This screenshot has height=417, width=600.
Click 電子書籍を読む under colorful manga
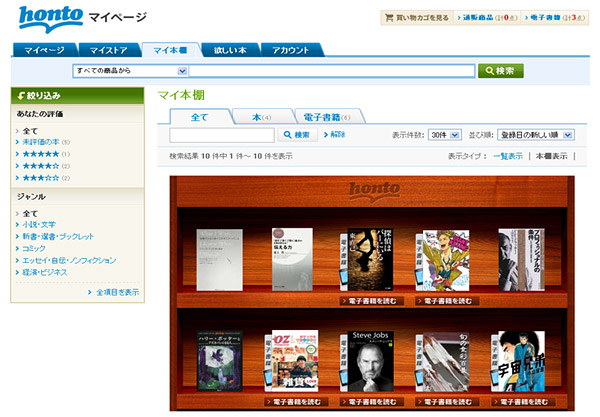point(448,301)
